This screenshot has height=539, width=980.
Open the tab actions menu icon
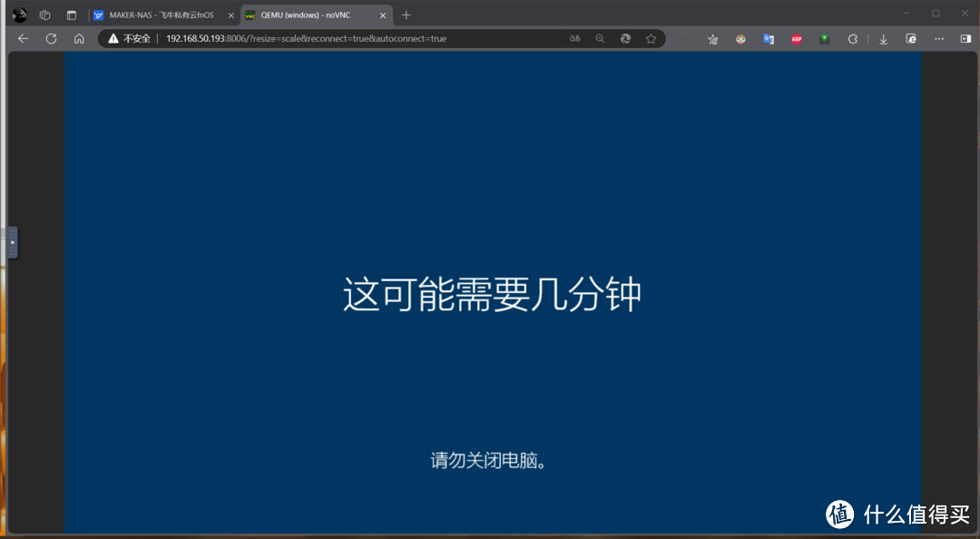(x=70, y=15)
